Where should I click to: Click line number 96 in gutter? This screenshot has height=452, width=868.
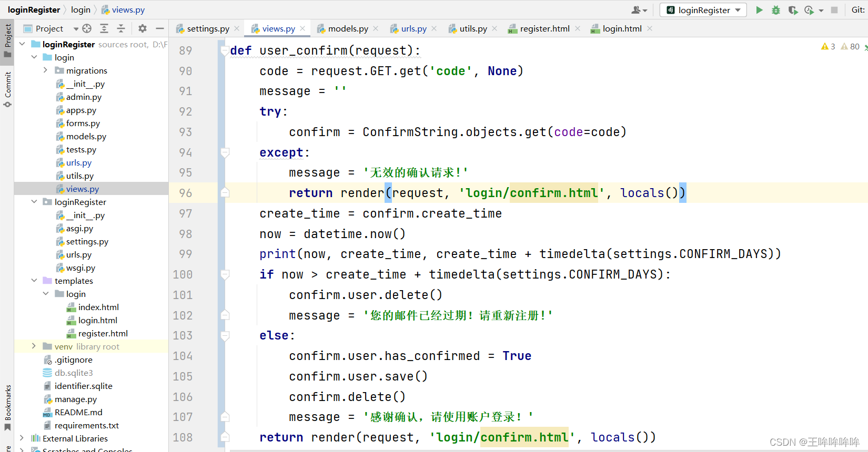pos(186,193)
